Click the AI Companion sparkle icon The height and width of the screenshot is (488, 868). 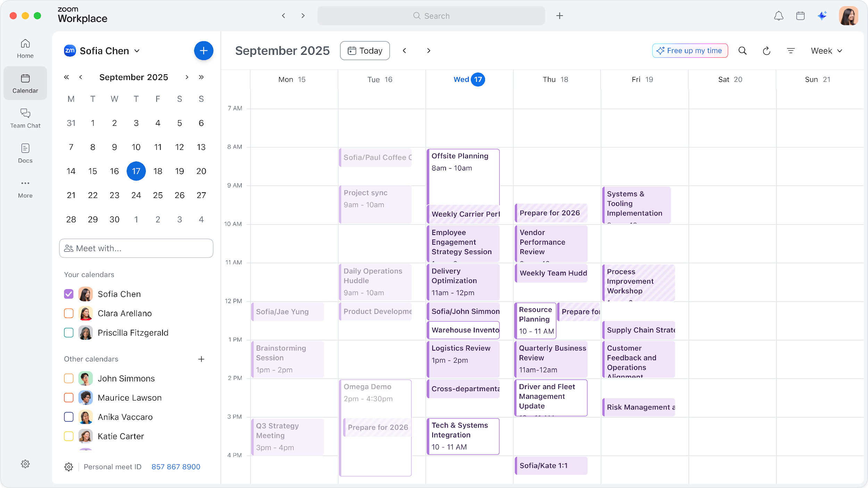822,16
